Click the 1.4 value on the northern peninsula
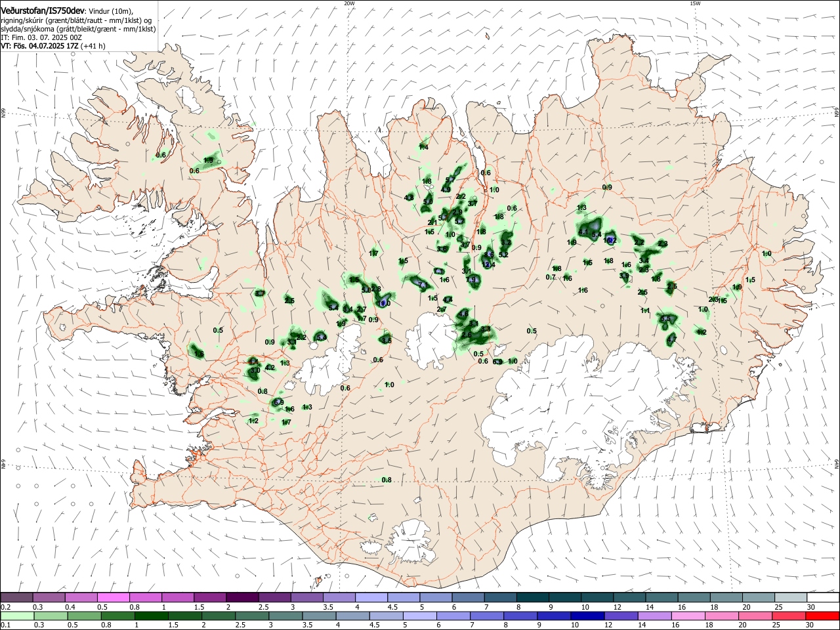Screen dimensions: 840x630 click(x=423, y=148)
